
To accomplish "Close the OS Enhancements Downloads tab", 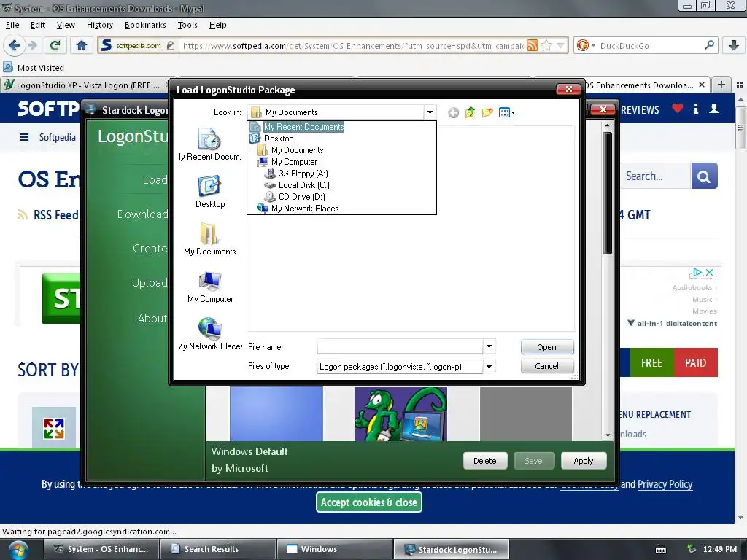I will pos(701,85).
